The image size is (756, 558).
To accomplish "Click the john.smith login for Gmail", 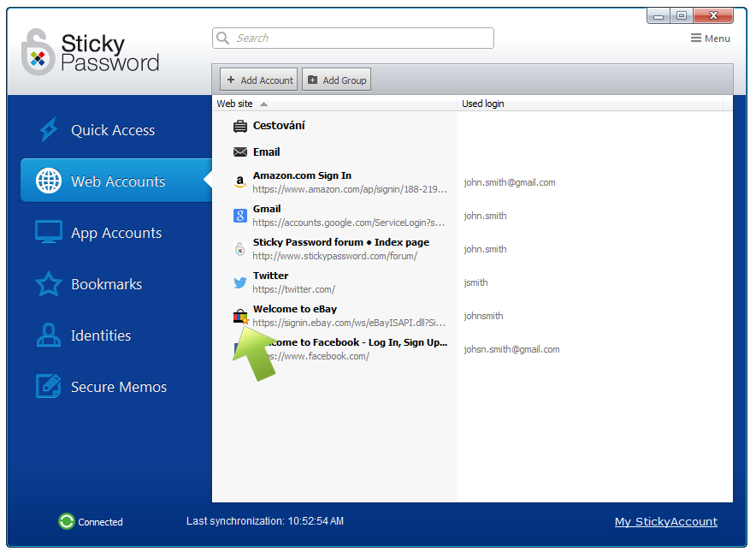I will [485, 216].
